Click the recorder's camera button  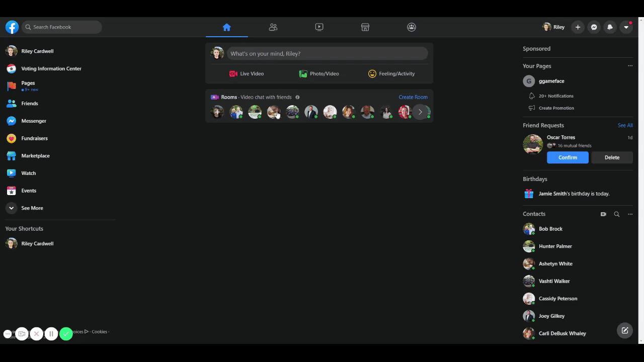coord(22,334)
